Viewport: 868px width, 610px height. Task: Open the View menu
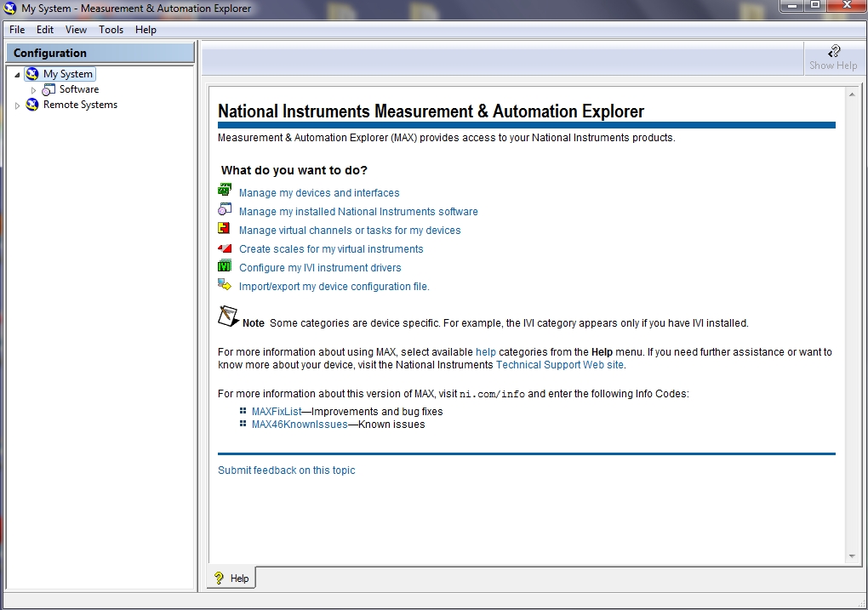76,29
